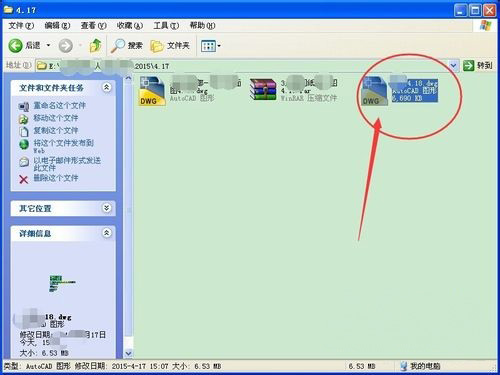Open the 文件 (File) menu
The image size is (500, 375).
(21, 26)
